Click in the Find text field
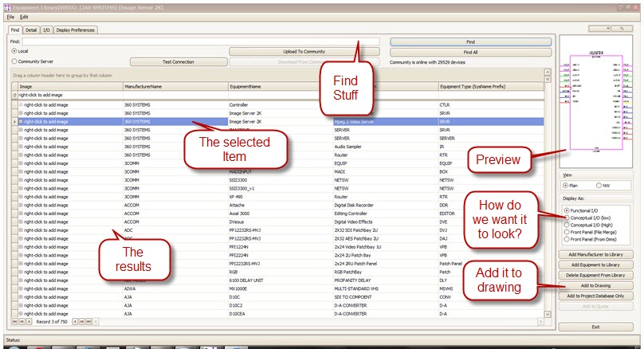Screen dimensions: 644x349 pos(201,41)
